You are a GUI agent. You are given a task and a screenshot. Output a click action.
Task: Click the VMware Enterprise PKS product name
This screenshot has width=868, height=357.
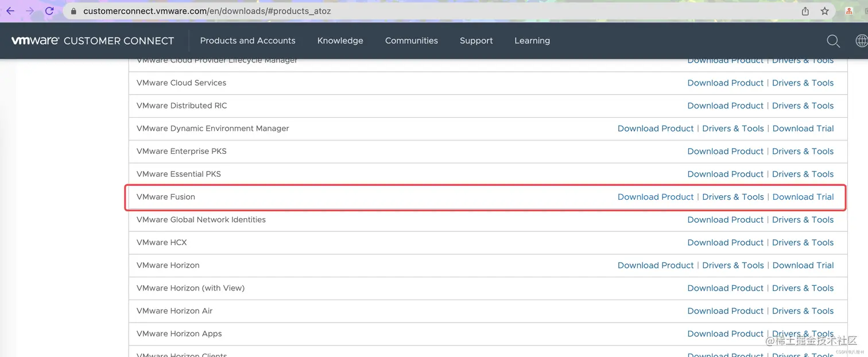click(181, 152)
